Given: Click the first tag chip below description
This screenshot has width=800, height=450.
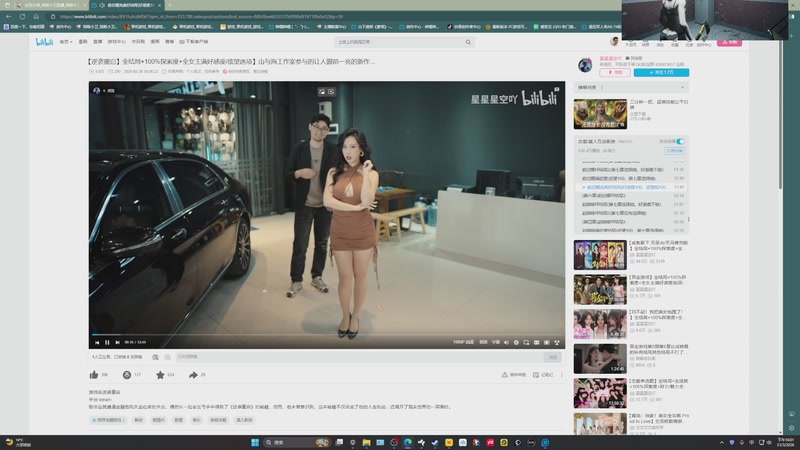Looking at the screenshot, I should point(108,420).
